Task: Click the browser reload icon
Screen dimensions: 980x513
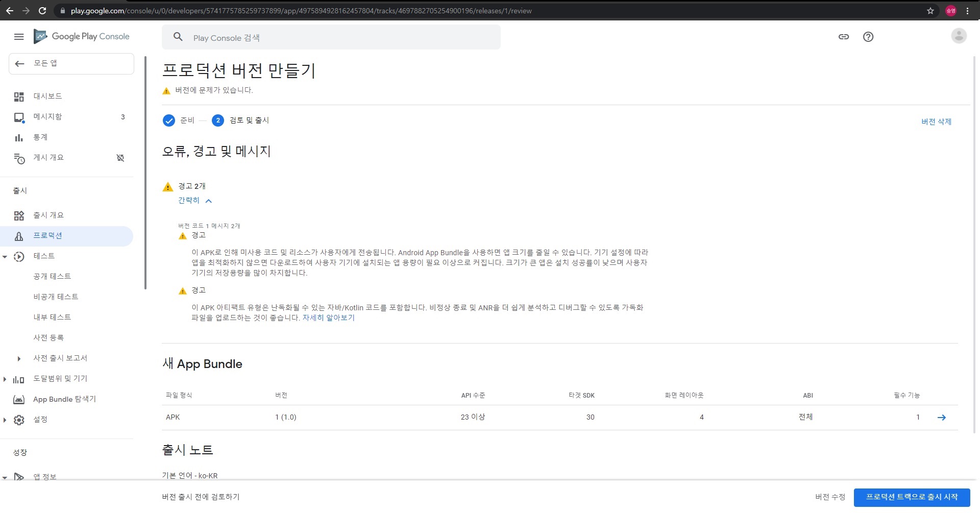Action: pyautogui.click(x=42, y=10)
